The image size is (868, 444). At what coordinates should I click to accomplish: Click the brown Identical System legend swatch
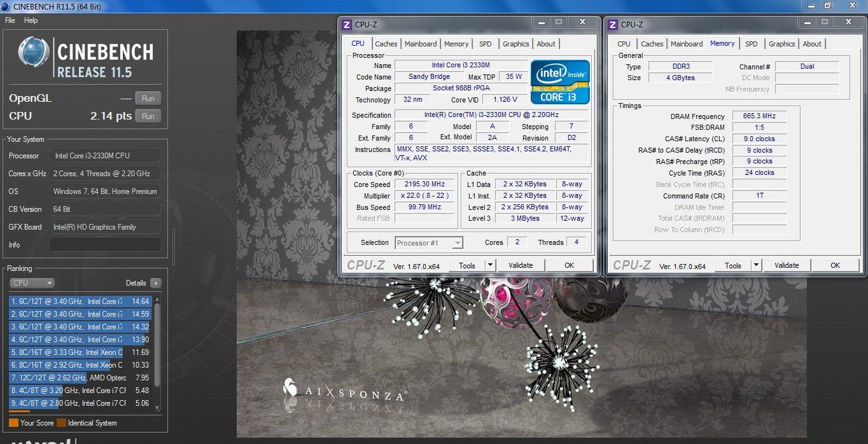[x=61, y=422]
